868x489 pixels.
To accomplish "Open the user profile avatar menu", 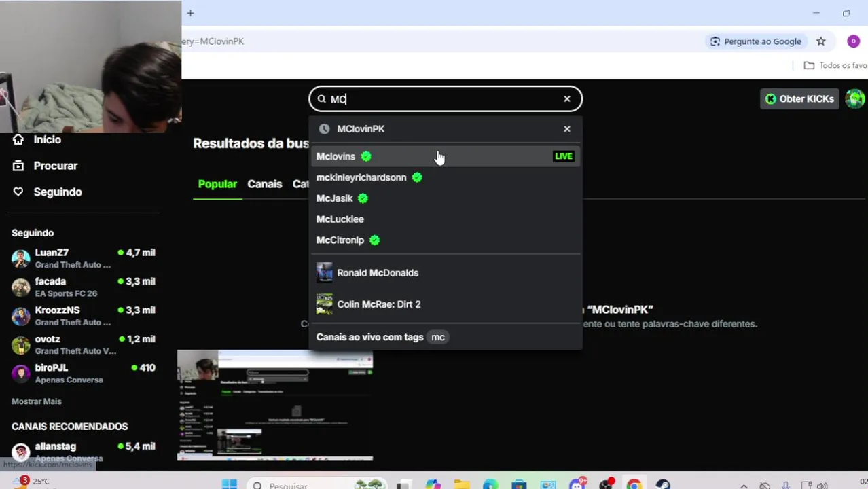I will (855, 99).
